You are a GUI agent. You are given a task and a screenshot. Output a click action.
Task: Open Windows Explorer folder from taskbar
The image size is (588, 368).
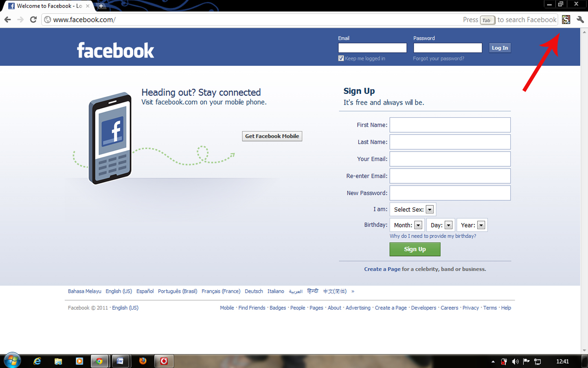coord(58,361)
